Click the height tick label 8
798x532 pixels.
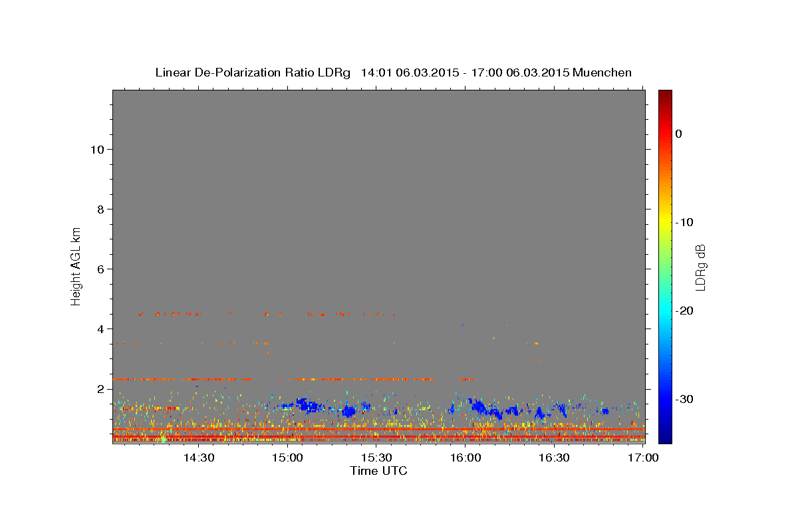click(x=101, y=209)
